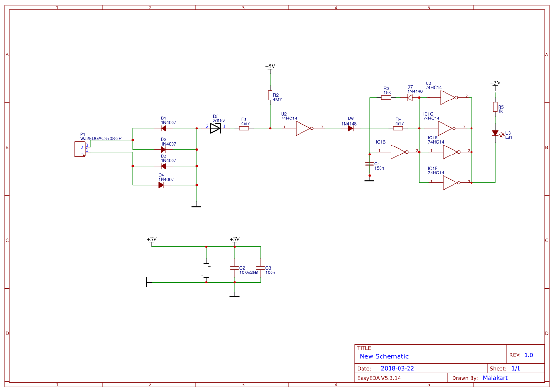The width and height of the screenshot is (554, 392).
Task: Click the Sheet value 1/1
Action: click(x=516, y=368)
